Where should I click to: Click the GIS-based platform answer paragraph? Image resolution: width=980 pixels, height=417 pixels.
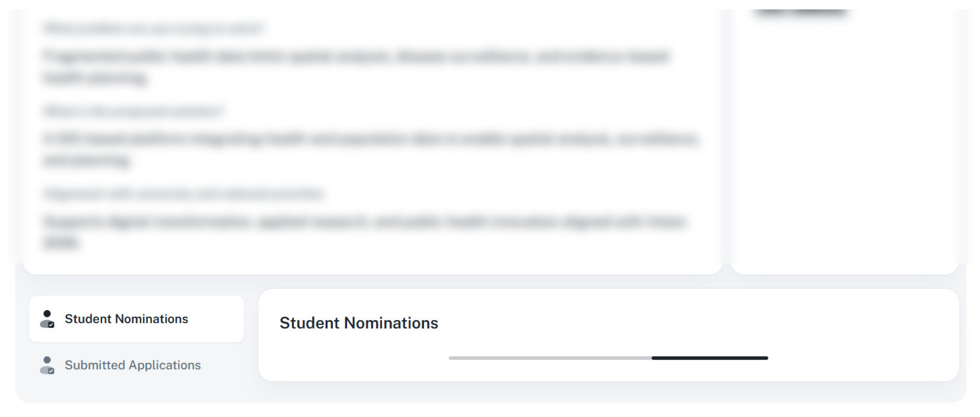(x=371, y=149)
